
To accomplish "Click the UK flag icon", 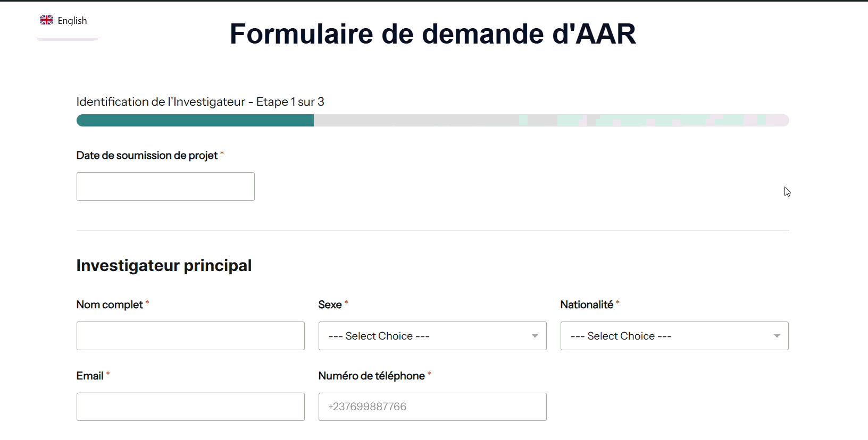I will point(46,20).
